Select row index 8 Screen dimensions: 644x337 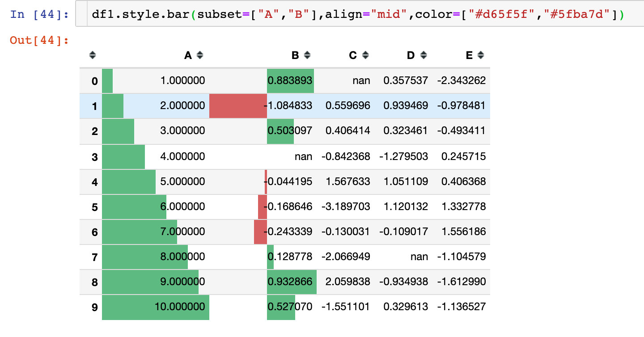[94, 282]
